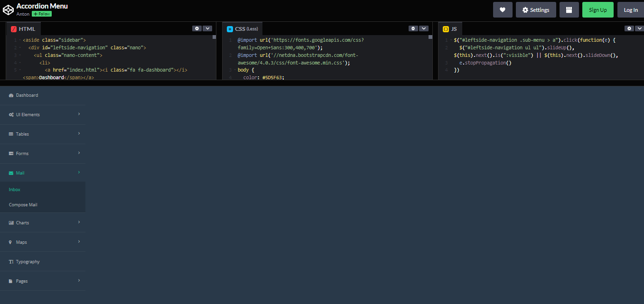Click the UI Elements gears icon
The width and height of the screenshot is (644, 304).
click(x=10, y=114)
